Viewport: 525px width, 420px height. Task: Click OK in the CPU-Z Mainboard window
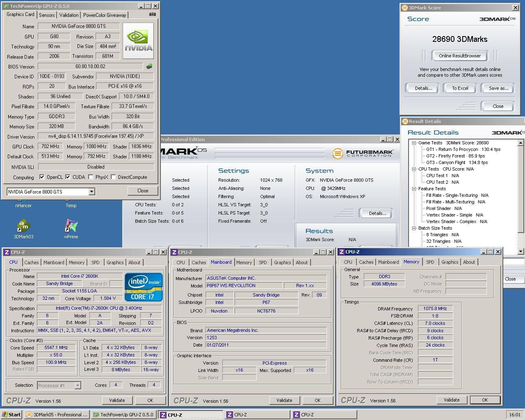point(317,400)
